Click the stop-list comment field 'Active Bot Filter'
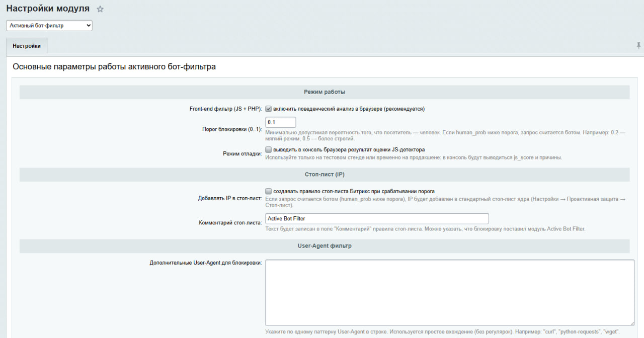This screenshot has width=644, height=338. (x=377, y=219)
